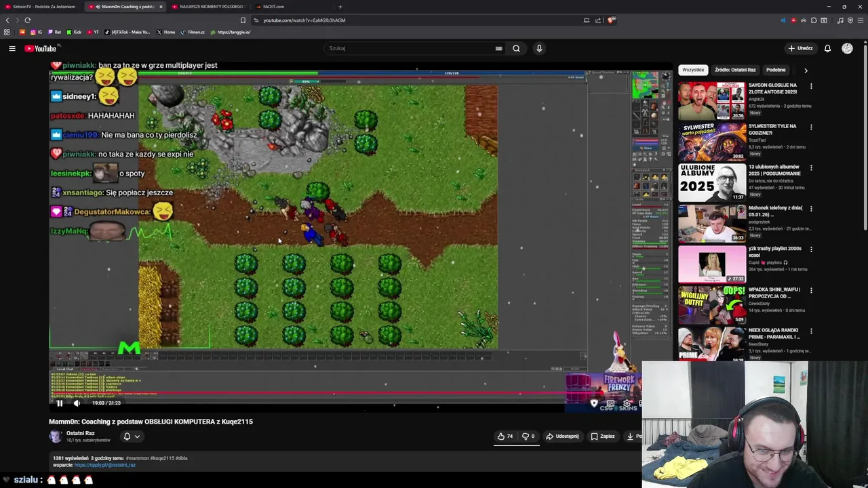The width and height of the screenshot is (868, 488).
Task: Open the account avatar menu
Action: click(x=847, y=48)
